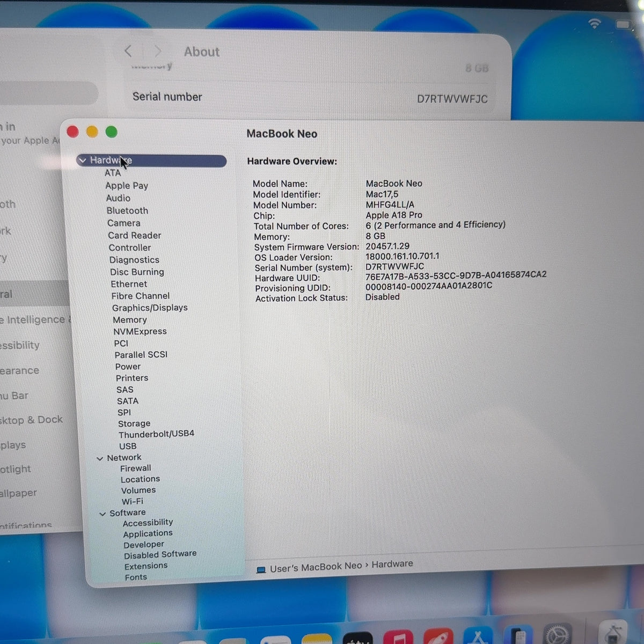The image size is (644, 644).
Task: Click the System Firmware Version 20457.1.29
Action: (x=387, y=246)
